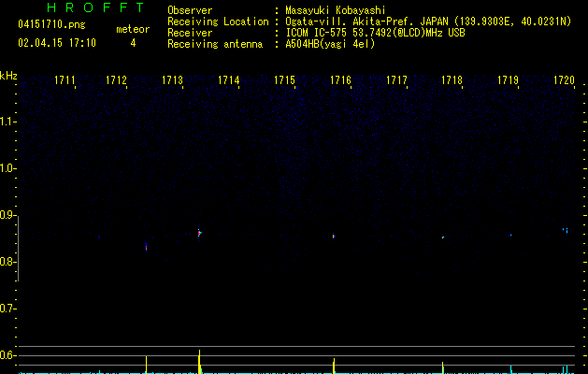Image resolution: width=588 pixels, height=374 pixels.
Task: Click the cyan intensity peak at 1719
Action: pyautogui.click(x=510, y=369)
